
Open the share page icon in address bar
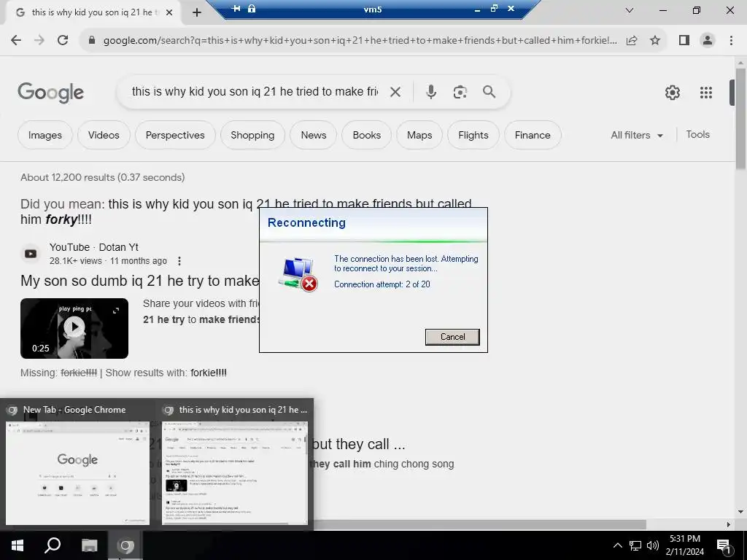[x=632, y=41]
